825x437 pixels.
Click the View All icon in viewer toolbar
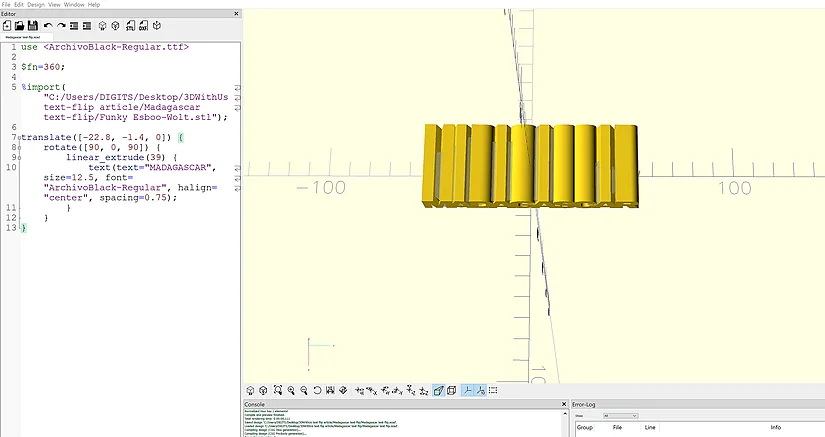278,390
